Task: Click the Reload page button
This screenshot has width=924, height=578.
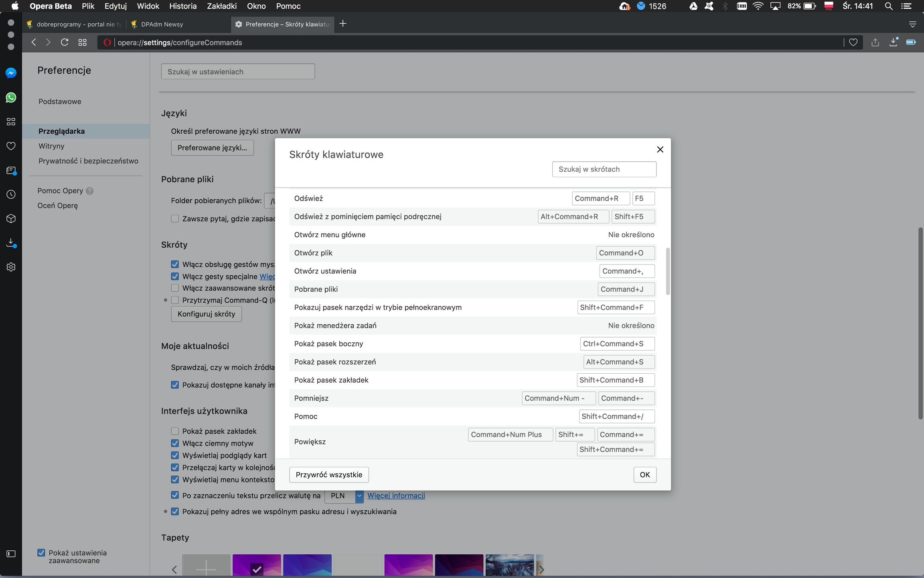Action: [65, 43]
